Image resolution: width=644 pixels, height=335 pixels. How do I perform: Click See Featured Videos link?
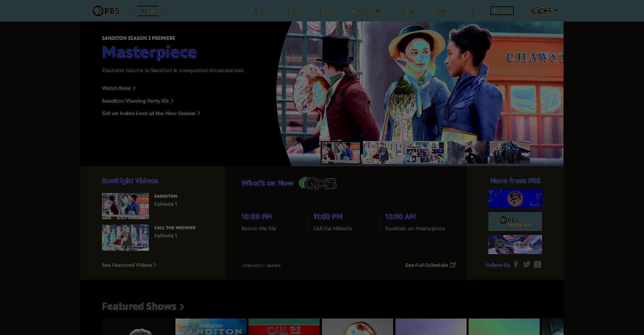click(129, 265)
